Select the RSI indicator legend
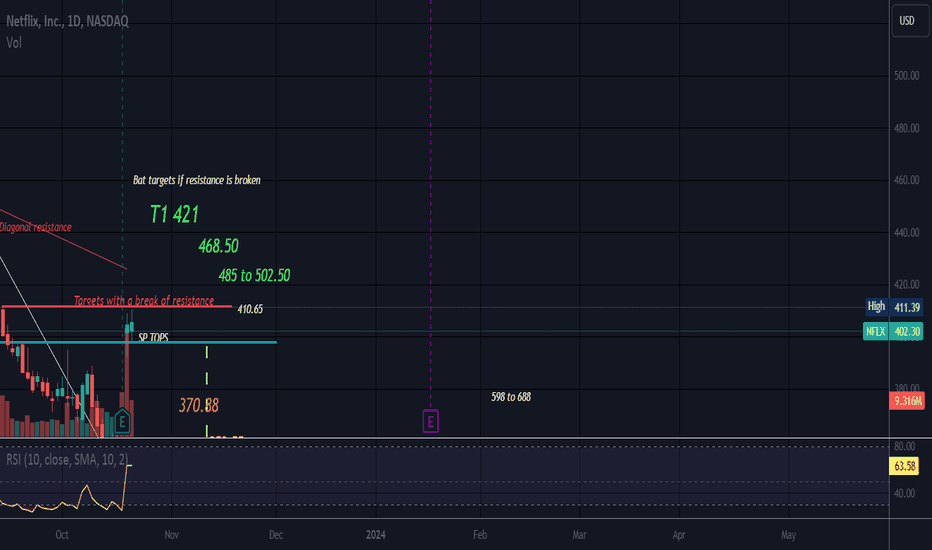This screenshot has width=932, height=550. pos(67,459)
